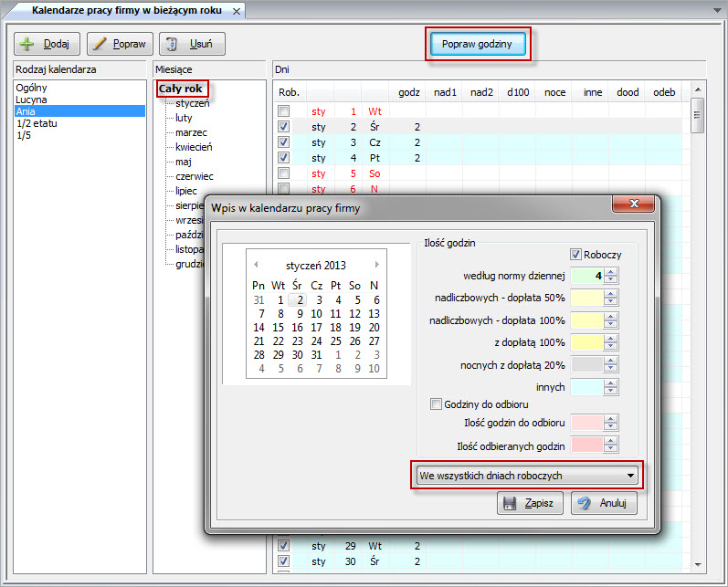This screenshot has width=728, height=587.
Task: Toggle Rob. checkbox for sty 3 Cz
Action: [x=284, y=142]
